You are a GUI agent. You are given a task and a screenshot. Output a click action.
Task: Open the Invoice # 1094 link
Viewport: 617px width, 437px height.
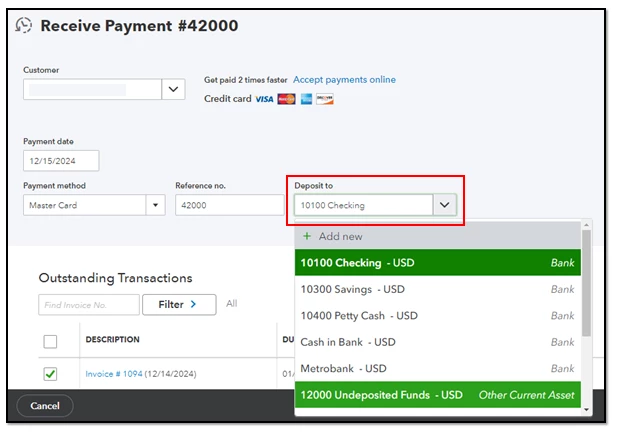pyautogui.click(x=114, y=374)
